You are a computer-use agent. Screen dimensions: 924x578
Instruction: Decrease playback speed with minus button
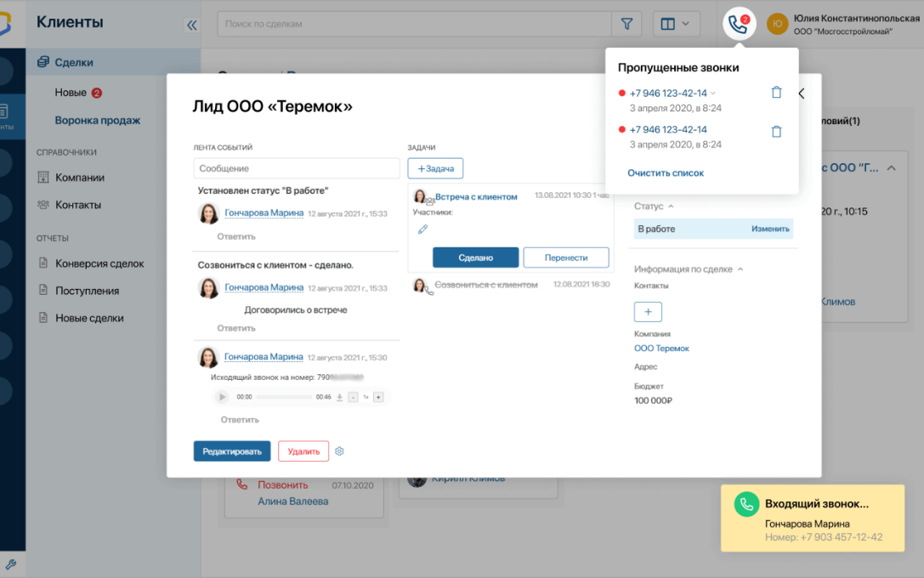click(353, 397)
